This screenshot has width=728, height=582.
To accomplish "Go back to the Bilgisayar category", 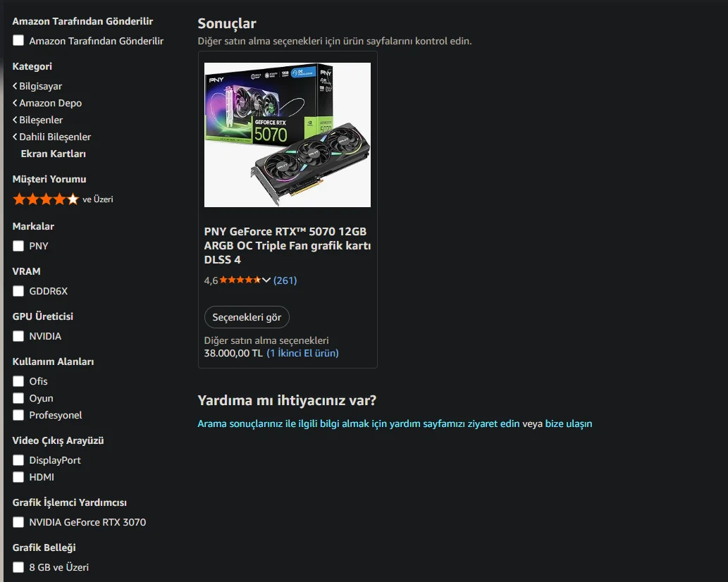I will click(37, 87).
